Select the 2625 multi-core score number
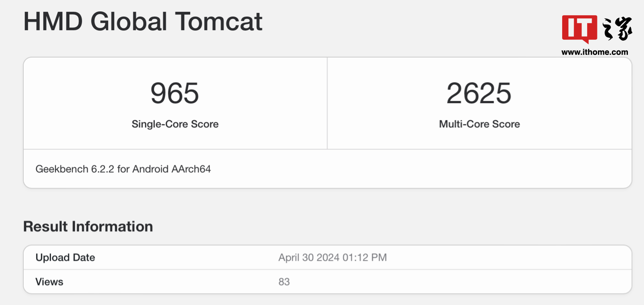 coord(479,93)
